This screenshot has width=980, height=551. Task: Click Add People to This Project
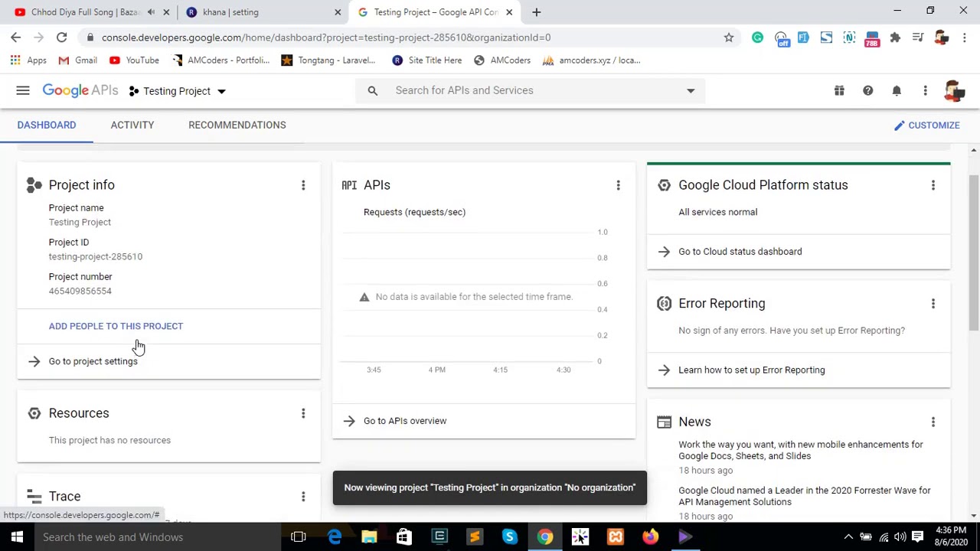(116, 326)
